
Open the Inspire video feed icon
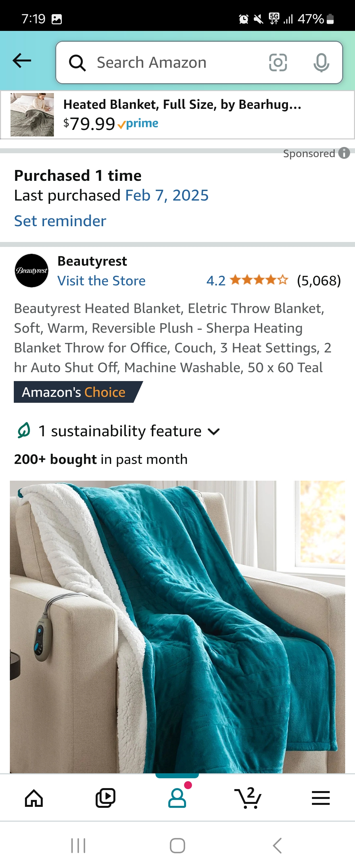(x=106, y=798)
